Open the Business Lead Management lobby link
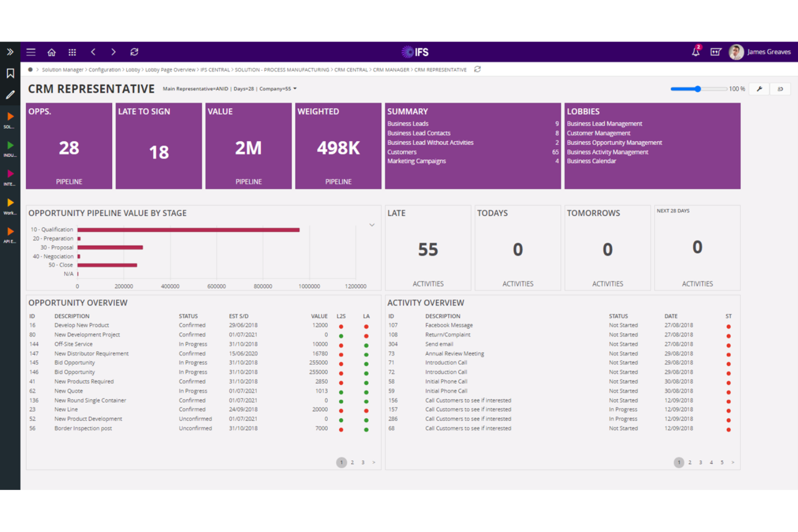Viewport: 798px width, 532px height. 604,123
